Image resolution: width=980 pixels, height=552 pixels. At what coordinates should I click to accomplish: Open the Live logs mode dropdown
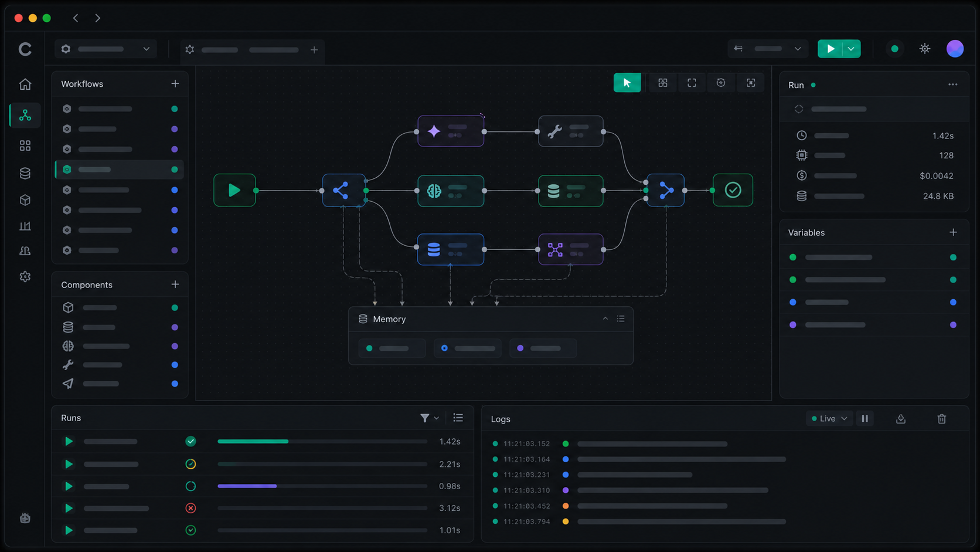(829, 419)
